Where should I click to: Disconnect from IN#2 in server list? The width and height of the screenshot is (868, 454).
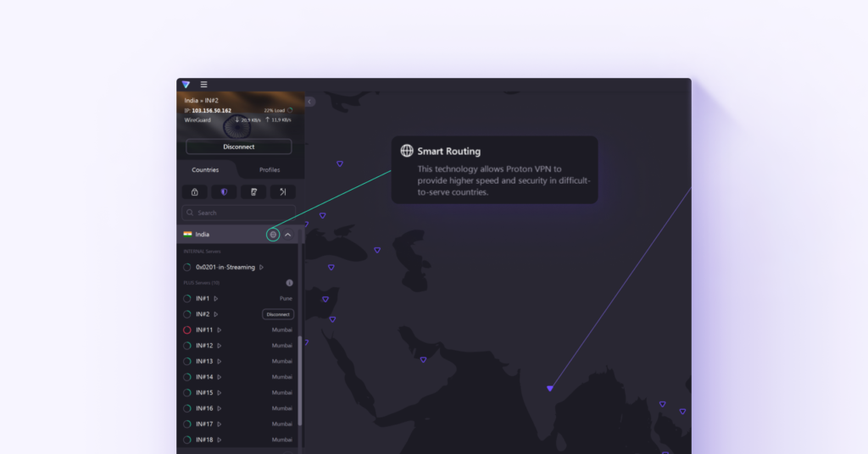(x=278, y=314)
